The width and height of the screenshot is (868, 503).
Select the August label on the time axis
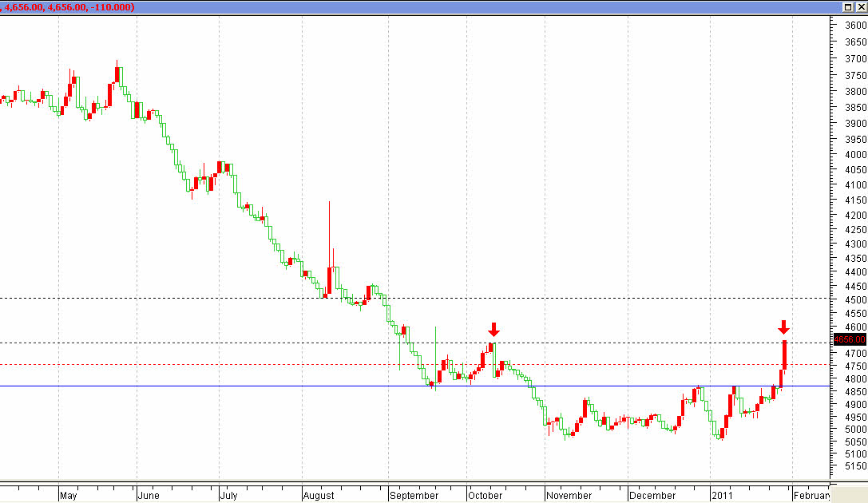[319, 495]
